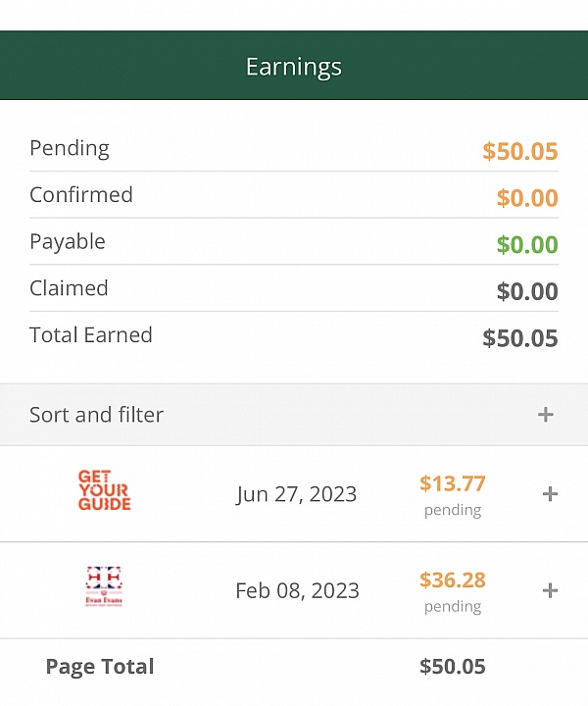Click the $50.05 pending amount

pyautogui.click(x=519, y=152)
